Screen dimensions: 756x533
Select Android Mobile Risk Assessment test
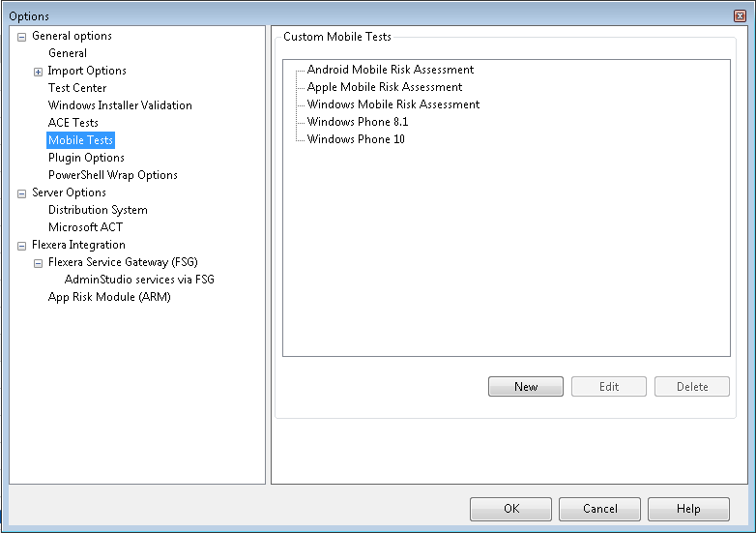click(x=391, y=70)
